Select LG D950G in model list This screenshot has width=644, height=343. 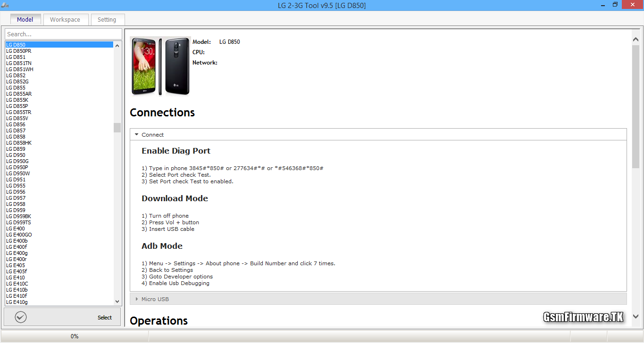[59, 161]
